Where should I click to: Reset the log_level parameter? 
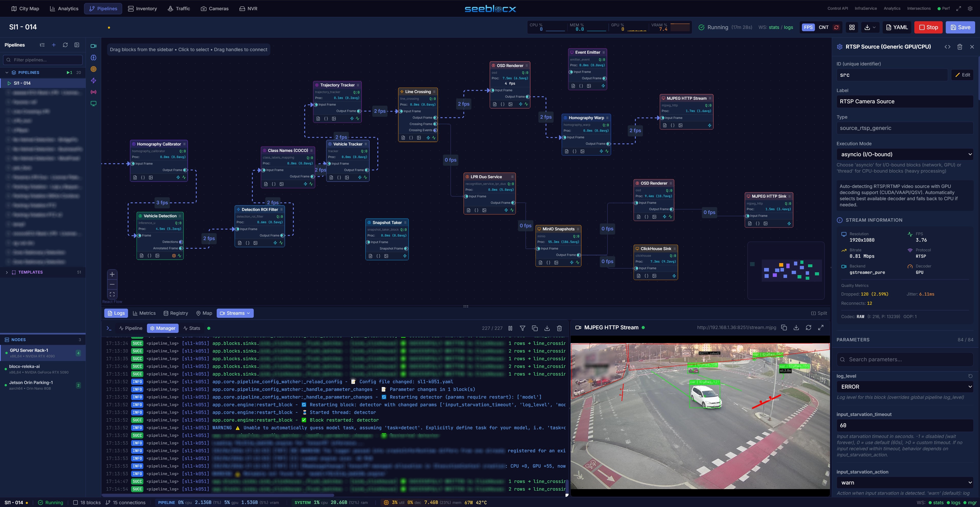[970, 376]
